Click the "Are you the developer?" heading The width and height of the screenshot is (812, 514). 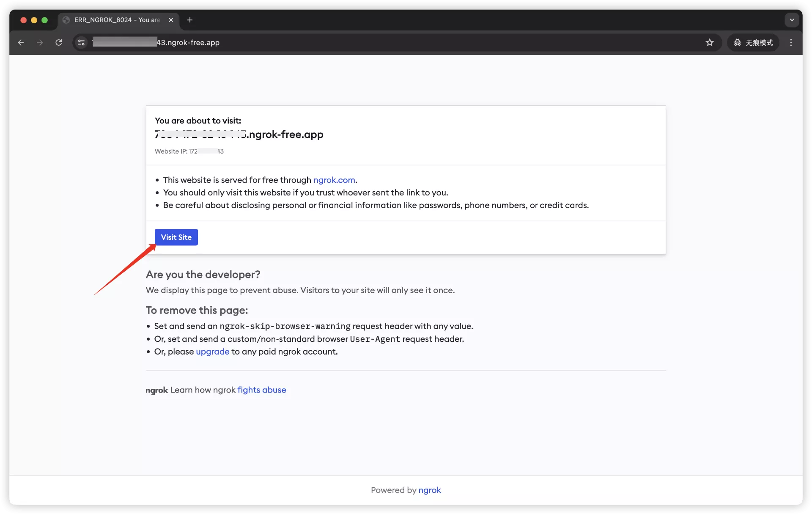pos(203,275)
